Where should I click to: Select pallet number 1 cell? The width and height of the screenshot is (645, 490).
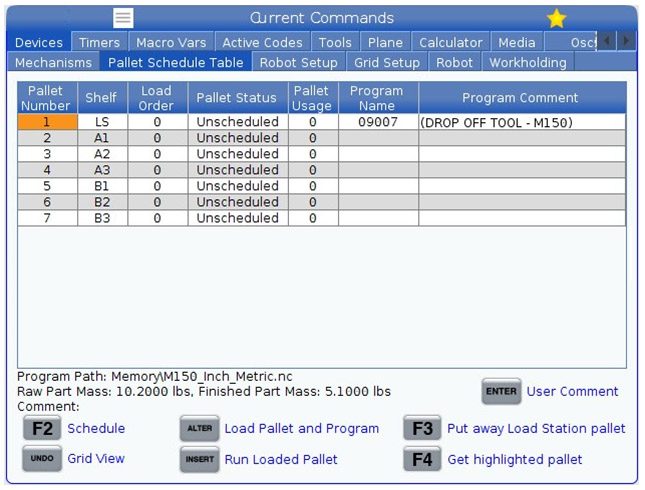47,122
